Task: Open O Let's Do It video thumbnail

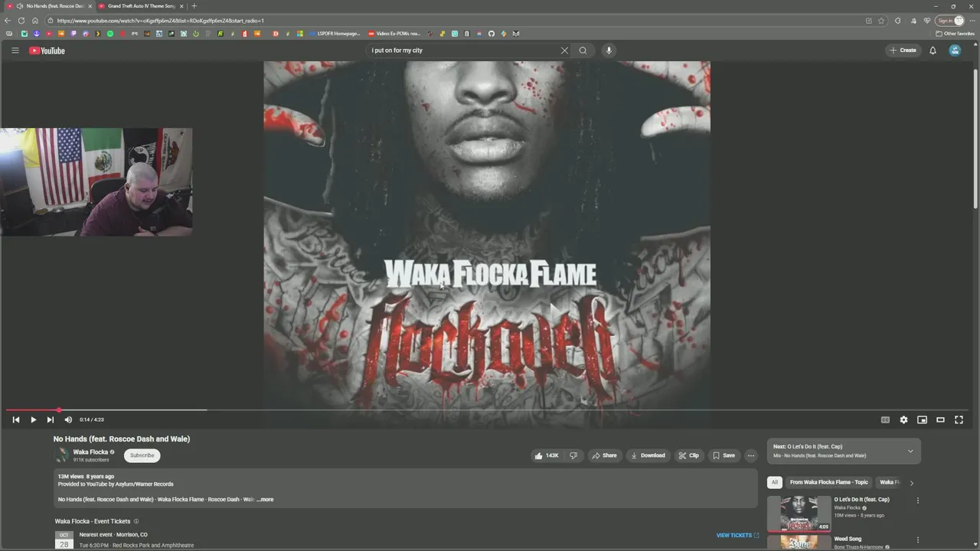Action: (799, 514)
